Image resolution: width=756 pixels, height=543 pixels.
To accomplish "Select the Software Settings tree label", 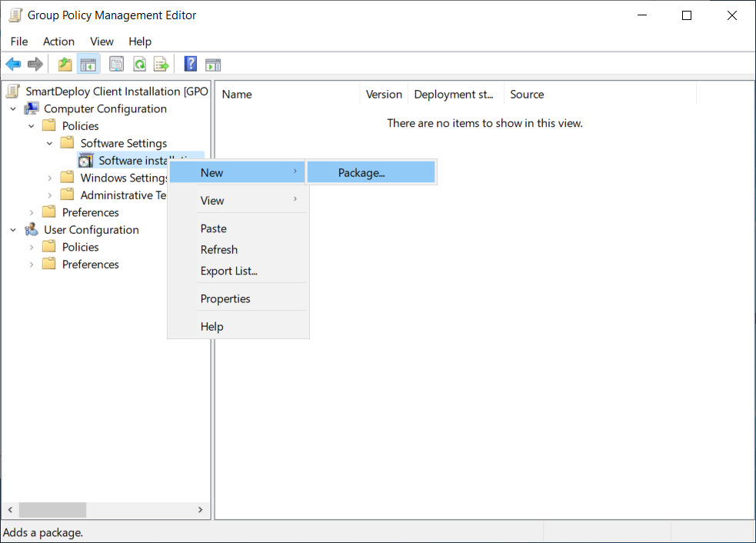I will coord(123,143).
